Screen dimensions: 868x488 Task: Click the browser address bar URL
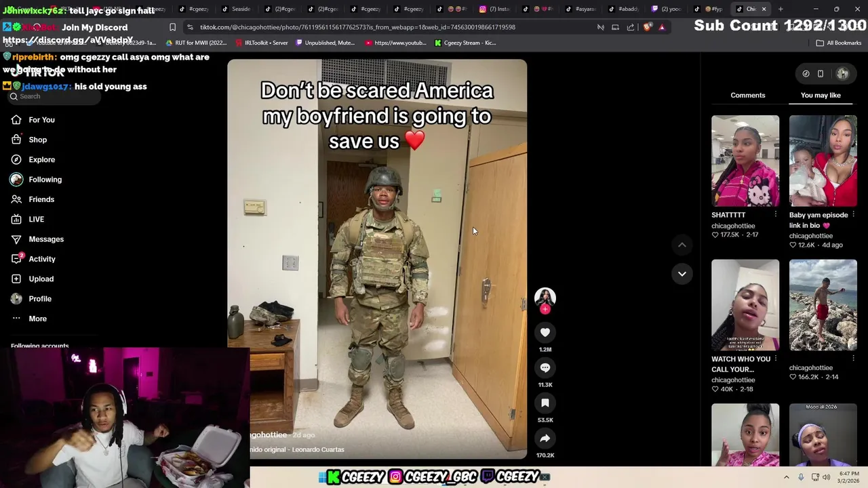click(x=357, y=27)
